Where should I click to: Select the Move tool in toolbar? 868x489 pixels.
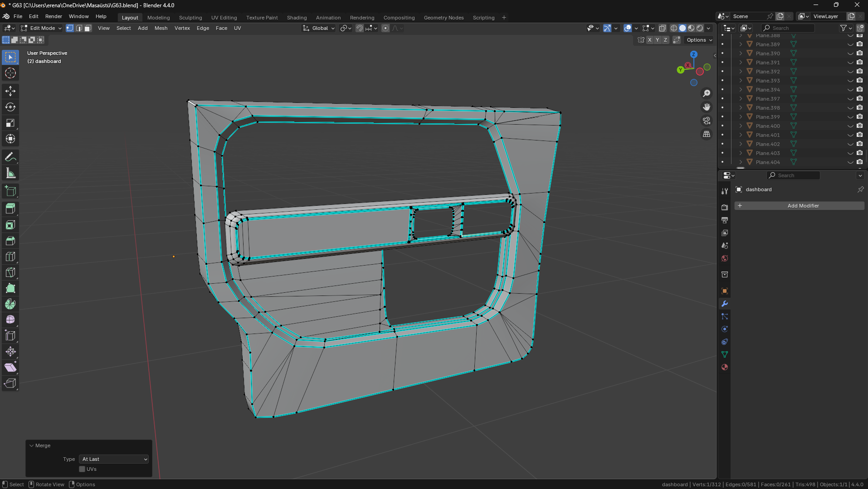[x=10, y=91]
